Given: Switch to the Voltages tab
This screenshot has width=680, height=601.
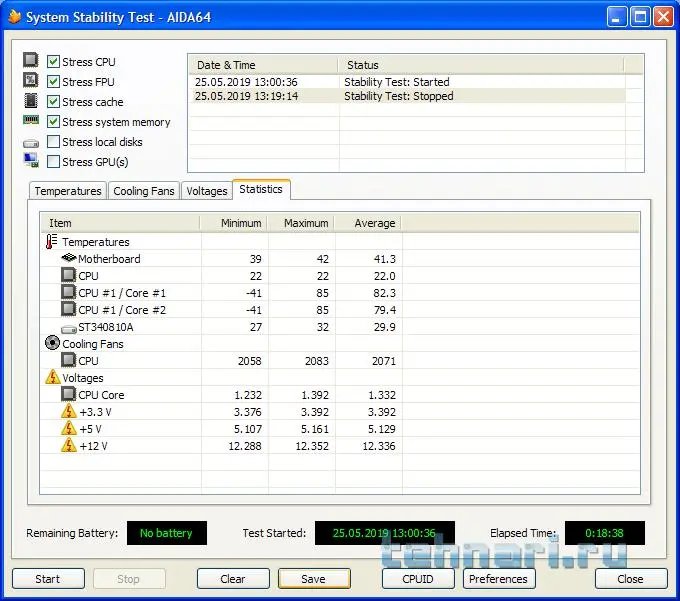Looking at the screenshot, I should [x=207, y=191].
